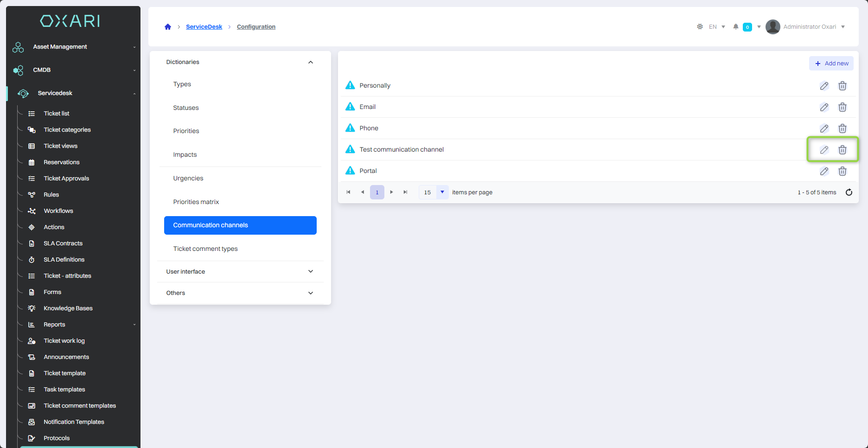Screen dimensions: 868x448
Task: Click the refresh list icon
Action: (849, 192)
